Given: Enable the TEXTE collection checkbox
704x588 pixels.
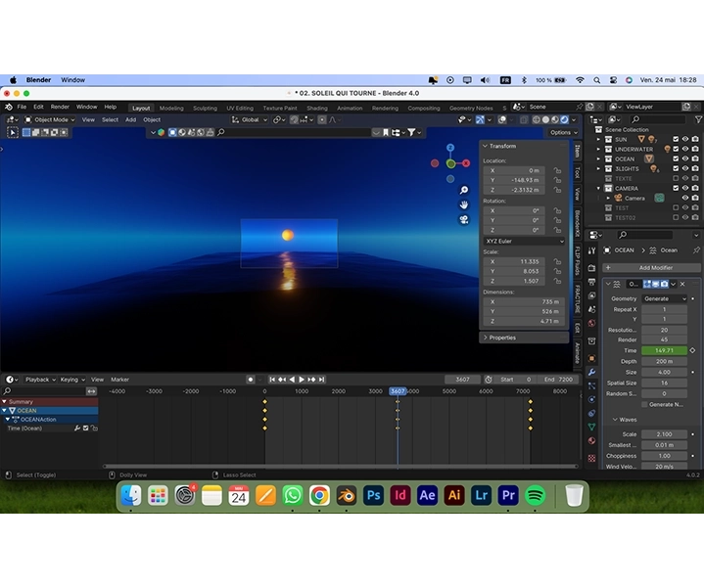Looking at the screenshot, I should coord(676,178).
